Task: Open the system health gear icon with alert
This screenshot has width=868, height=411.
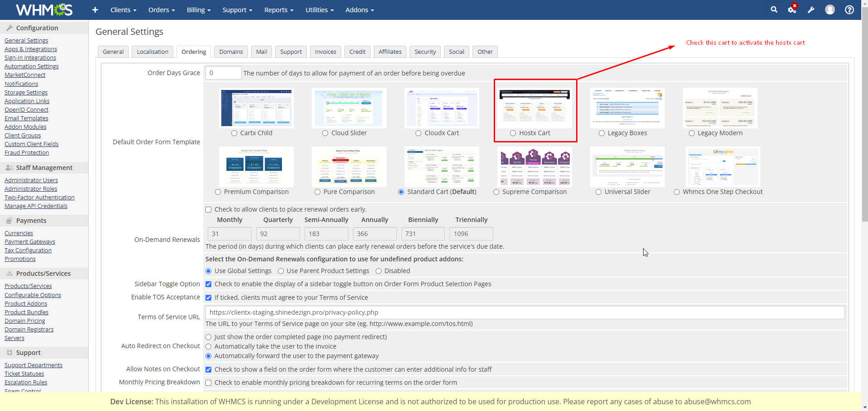Action: pyautogui.click(x=792, y=9)
